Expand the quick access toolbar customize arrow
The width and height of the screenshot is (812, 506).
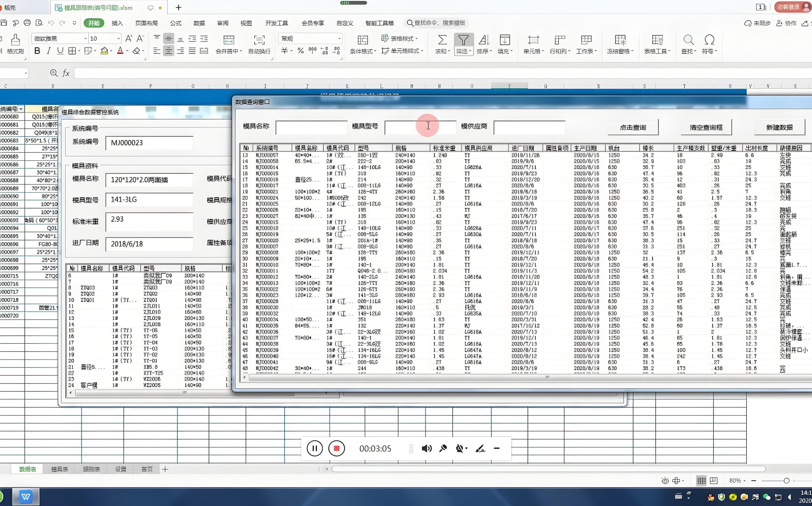(x=74, y=23)
